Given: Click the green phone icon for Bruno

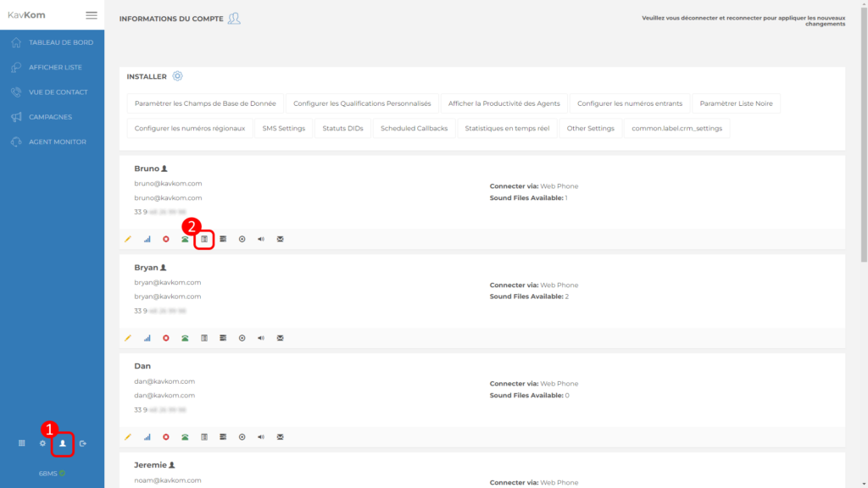Looking at the screenshot, I should (185, 239).
